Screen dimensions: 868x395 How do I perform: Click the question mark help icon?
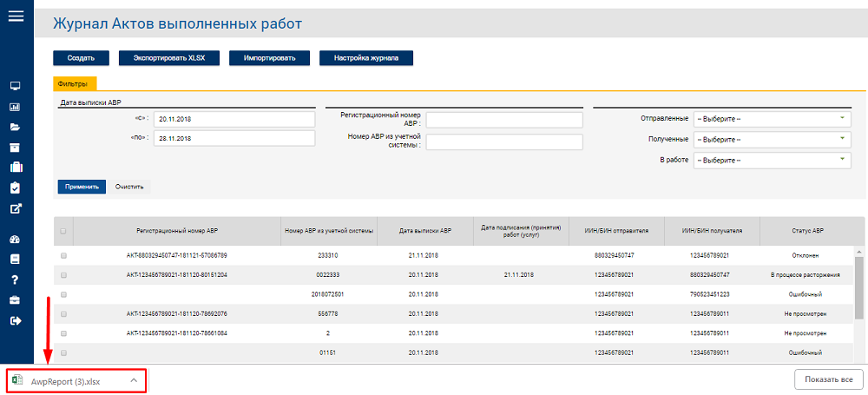[x=16, y=280]
